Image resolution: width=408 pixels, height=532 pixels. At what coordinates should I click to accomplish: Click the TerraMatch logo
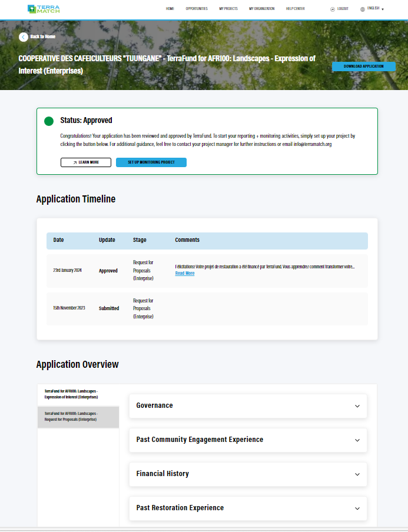tap(44, 9)
